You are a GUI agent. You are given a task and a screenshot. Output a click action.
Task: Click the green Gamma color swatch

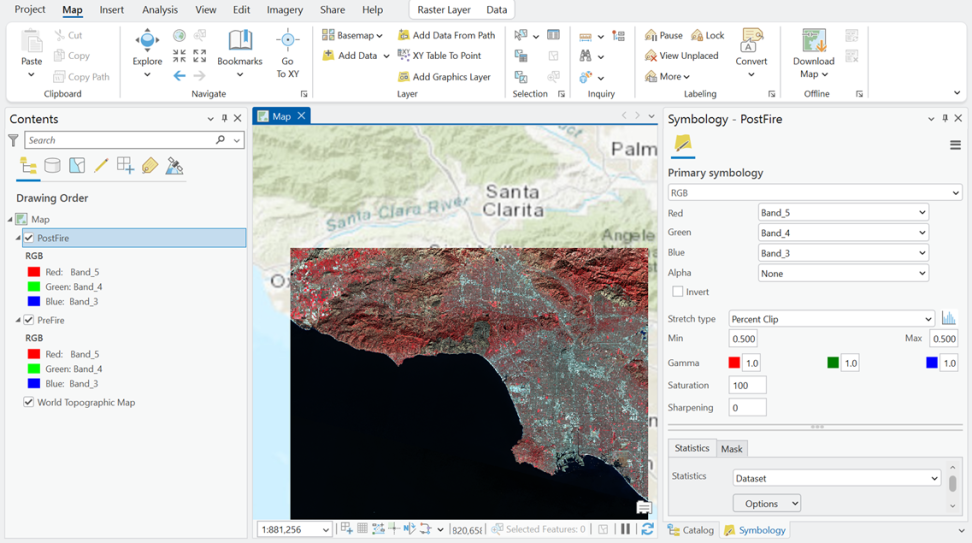[x=833, y=363]
